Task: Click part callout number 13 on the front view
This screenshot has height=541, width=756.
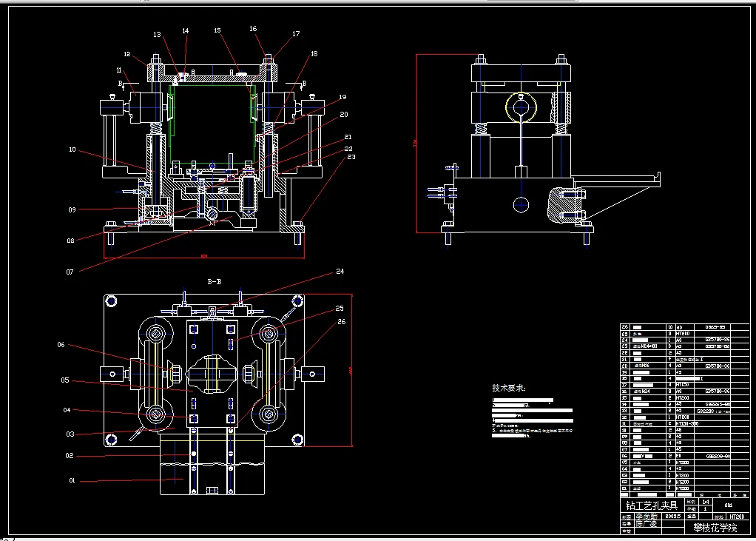Action: click(157, 35)
